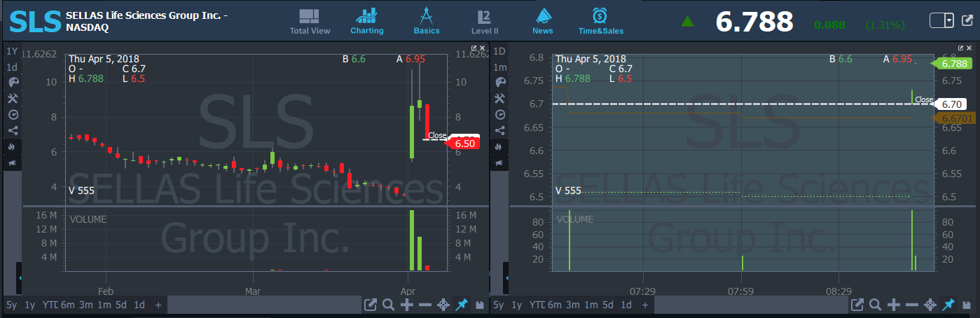Toggle the megaphone icon on right chart
Image resolution: width=980 pixels, height=318 pixels.
[500, 163]
